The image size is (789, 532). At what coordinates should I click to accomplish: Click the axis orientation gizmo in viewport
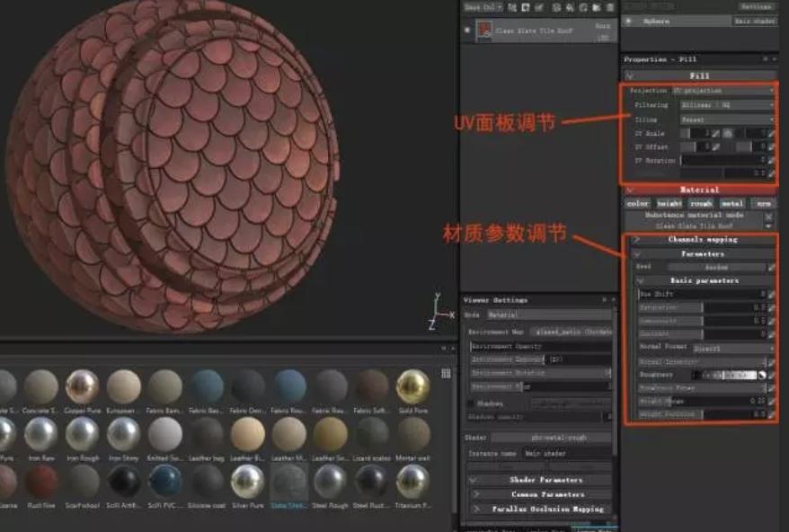point(435,310)
